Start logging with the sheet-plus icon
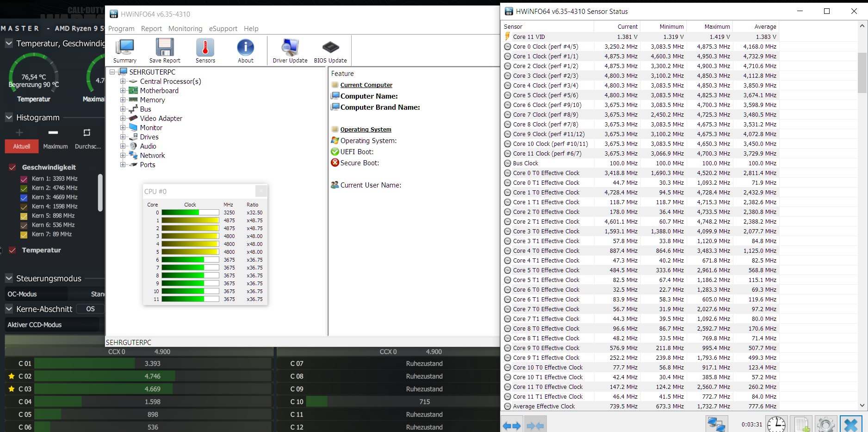Viewport: 868px width, 432px height. (x=802, y=425)
